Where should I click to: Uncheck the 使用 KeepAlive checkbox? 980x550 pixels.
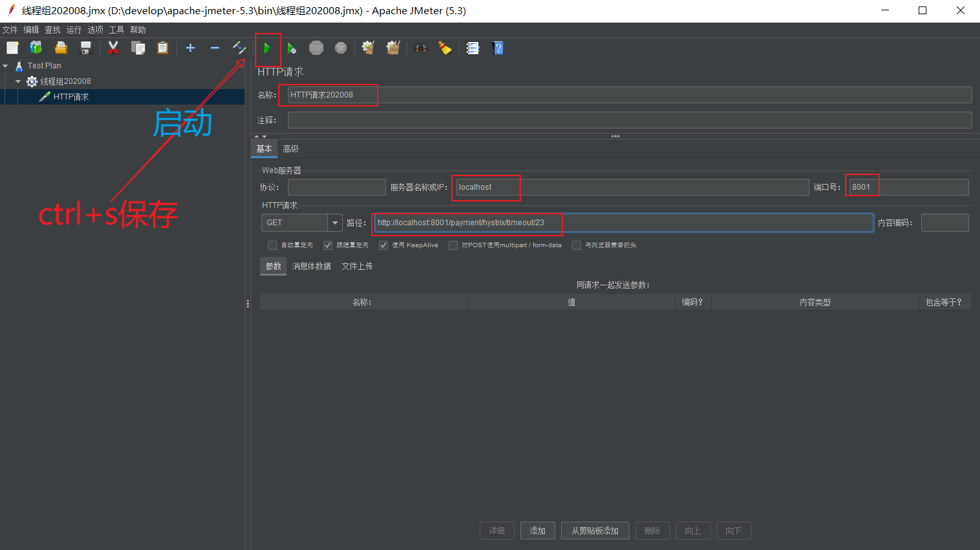click(x=383, y=245)
